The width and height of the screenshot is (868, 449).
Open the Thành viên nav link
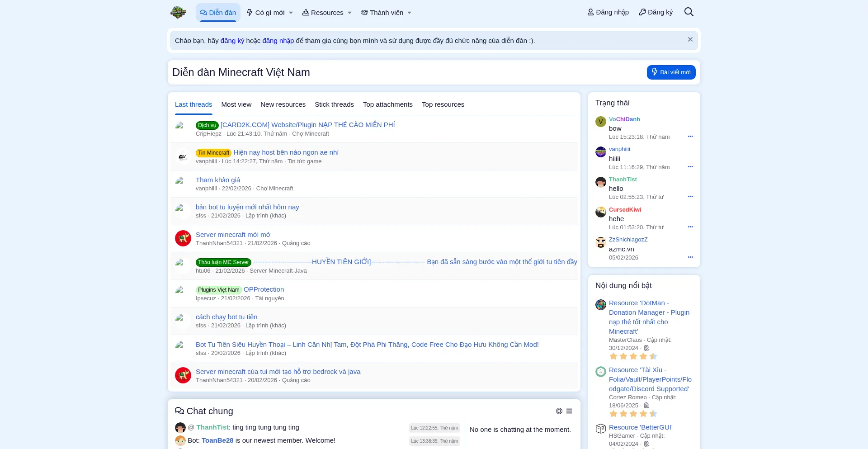tap(382, 13)
